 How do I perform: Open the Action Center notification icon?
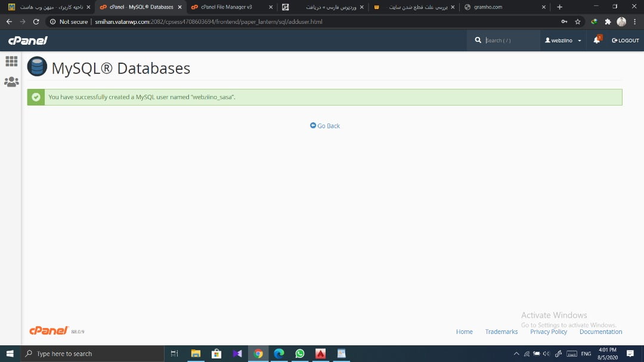pos(630,354)
